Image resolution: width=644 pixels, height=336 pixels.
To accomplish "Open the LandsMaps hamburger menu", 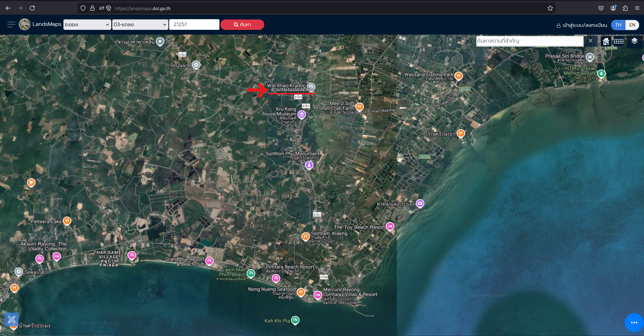I will [x=11, y=25].
